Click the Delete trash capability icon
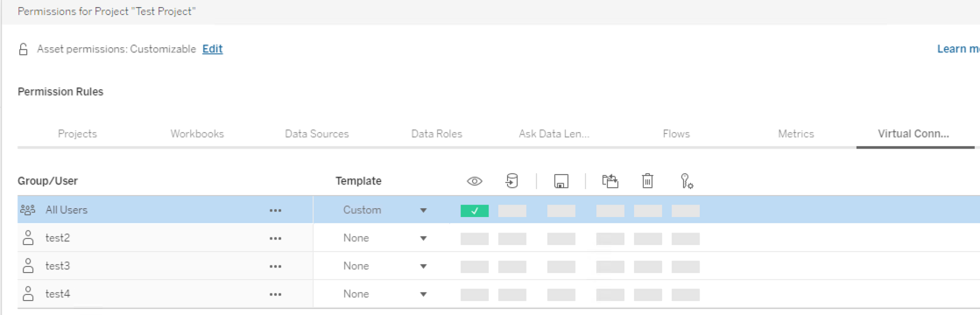Image resolution: width=980 pixels, height=315 pixels. click(647, 181)
